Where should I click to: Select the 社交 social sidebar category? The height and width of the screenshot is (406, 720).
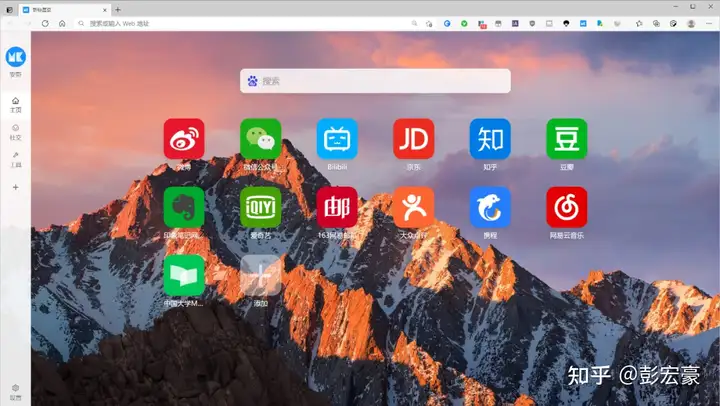point(16,132)
